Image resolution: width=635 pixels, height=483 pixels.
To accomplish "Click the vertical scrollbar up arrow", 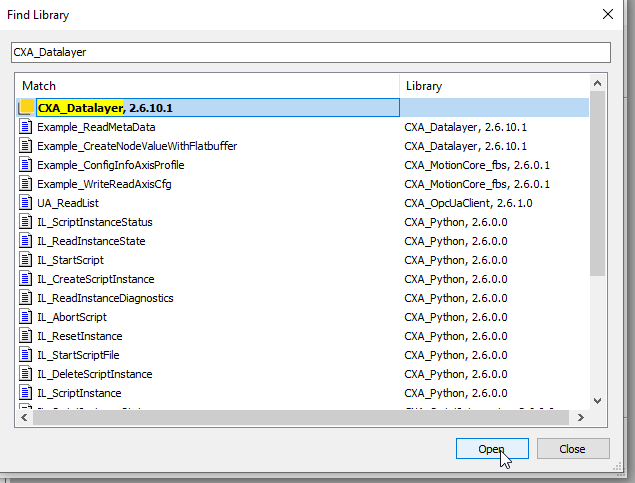I will point(597,83).
